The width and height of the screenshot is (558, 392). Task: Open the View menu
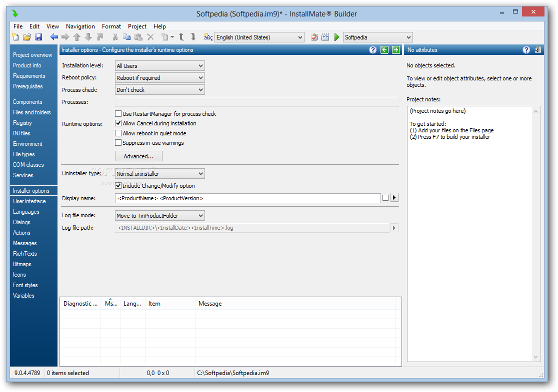click(x=52, y=26)
